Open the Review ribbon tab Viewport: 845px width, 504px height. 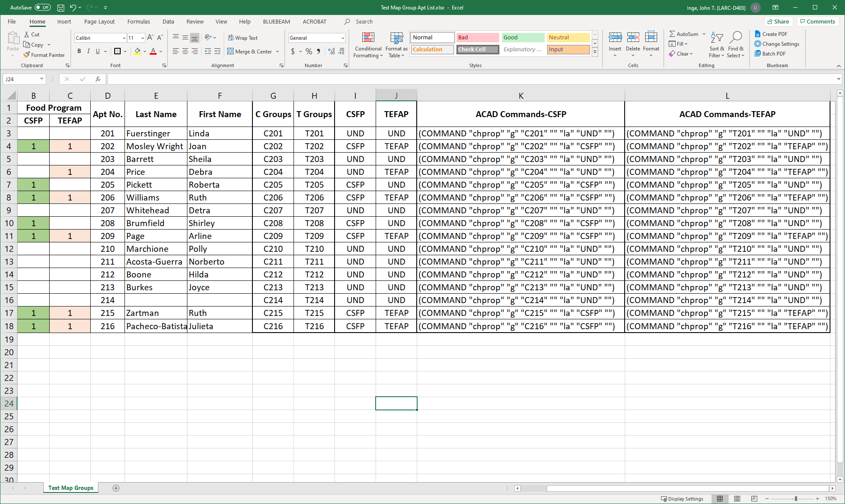click(x=195, y=21)
